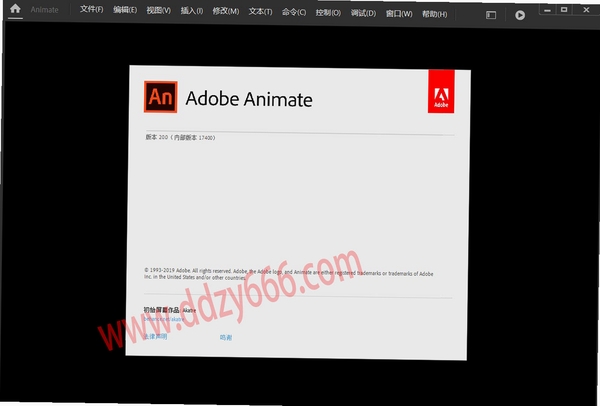600x406 pixels.
Task: Open the 修改(M) menu
Action: [x=226, y=11]
